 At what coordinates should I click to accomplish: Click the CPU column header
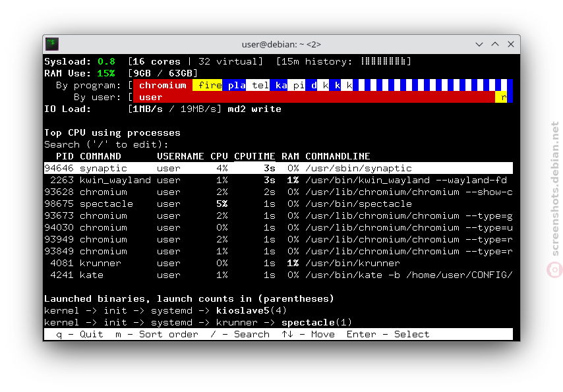coord(219,156)
